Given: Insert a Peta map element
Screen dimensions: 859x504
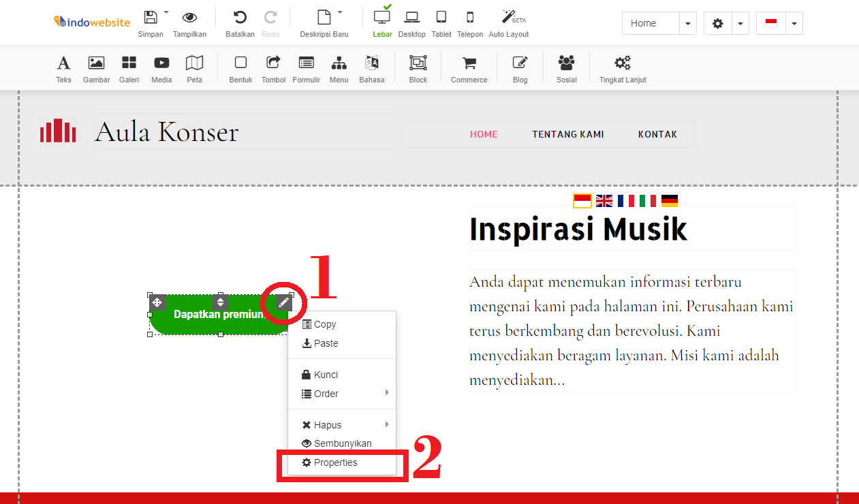Looking at the screenshot, I should pyautogui.click(x=194, y=70).
